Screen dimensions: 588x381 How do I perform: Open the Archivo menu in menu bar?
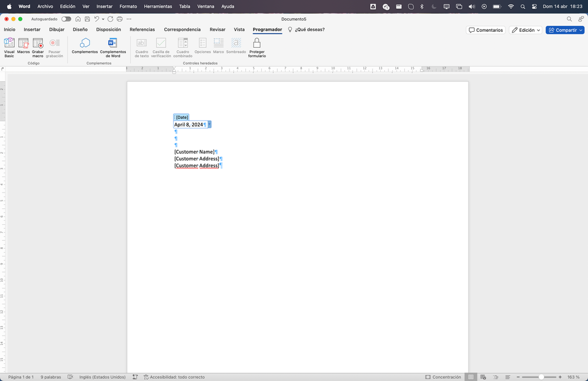pyautogui.click(x=45, y=6)
